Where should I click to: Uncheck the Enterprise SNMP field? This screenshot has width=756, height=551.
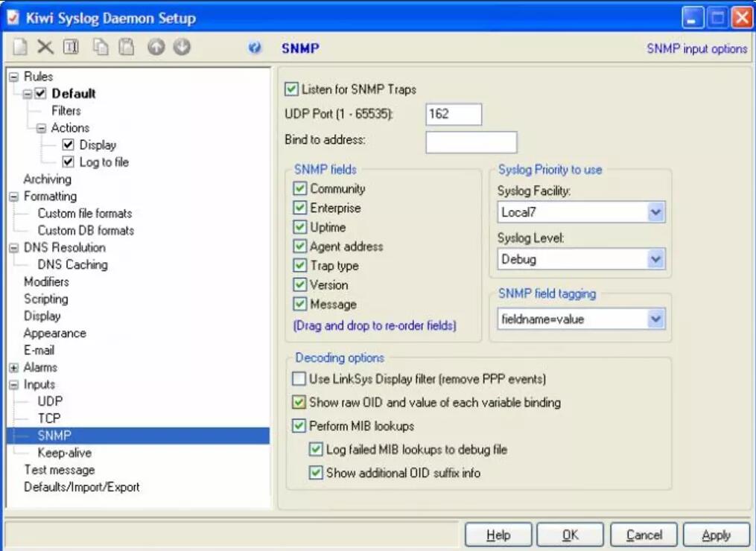300,207
